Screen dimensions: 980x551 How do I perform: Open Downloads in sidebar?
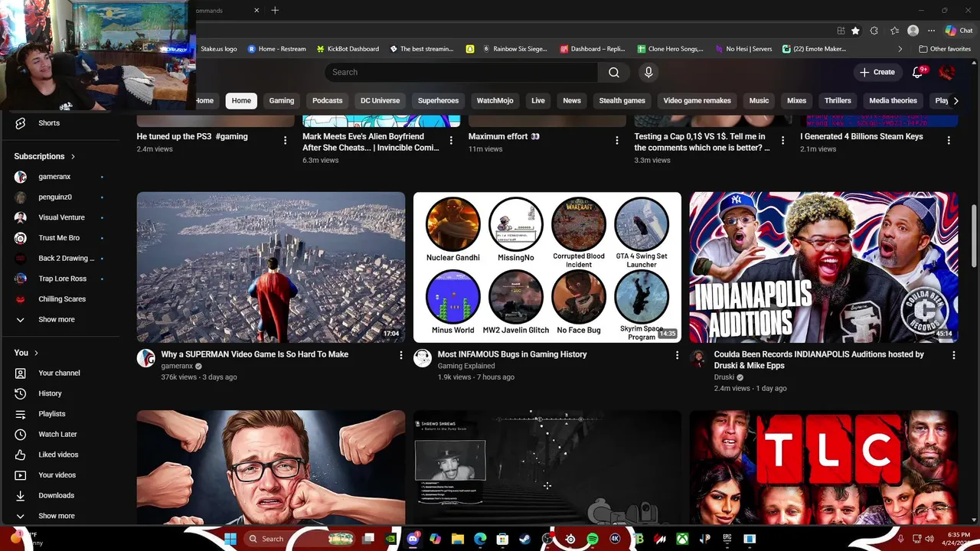[56, 495]
